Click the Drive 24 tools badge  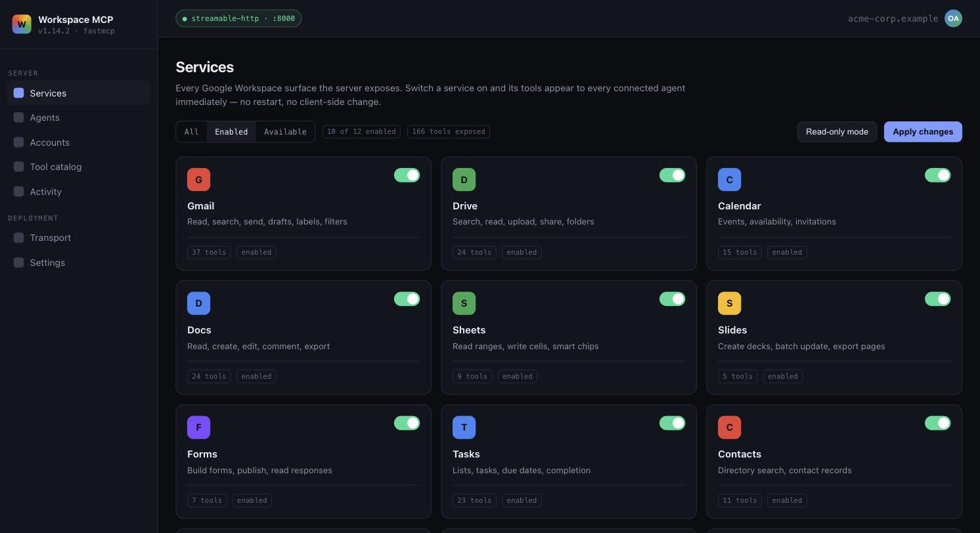click(x=474, y=252)
